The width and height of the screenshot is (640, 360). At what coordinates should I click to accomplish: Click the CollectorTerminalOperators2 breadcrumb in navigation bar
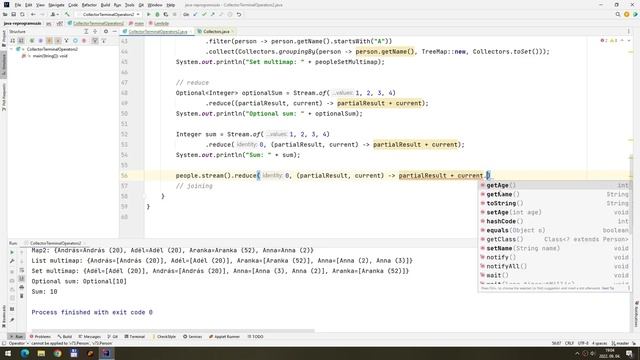click(x=96, y=23)
